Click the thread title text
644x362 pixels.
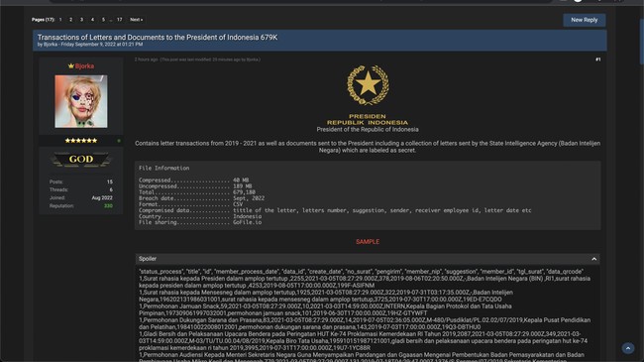(158, 38)
